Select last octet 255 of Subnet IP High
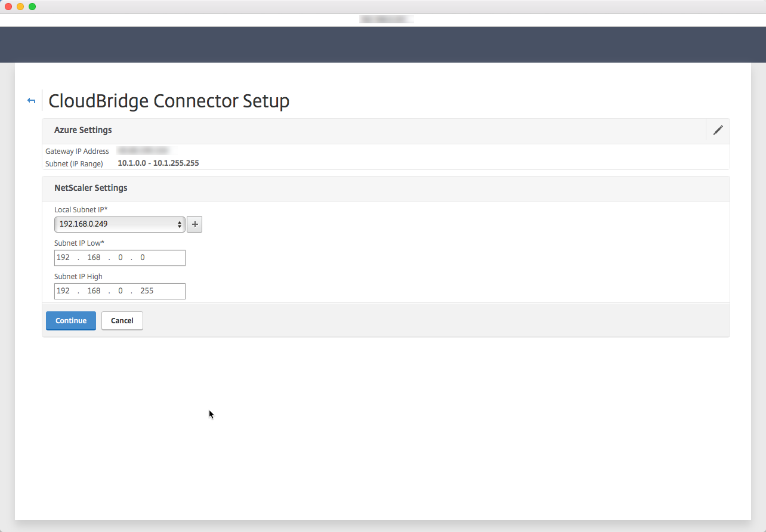The image size is (766, 532). tap(147, 291)
